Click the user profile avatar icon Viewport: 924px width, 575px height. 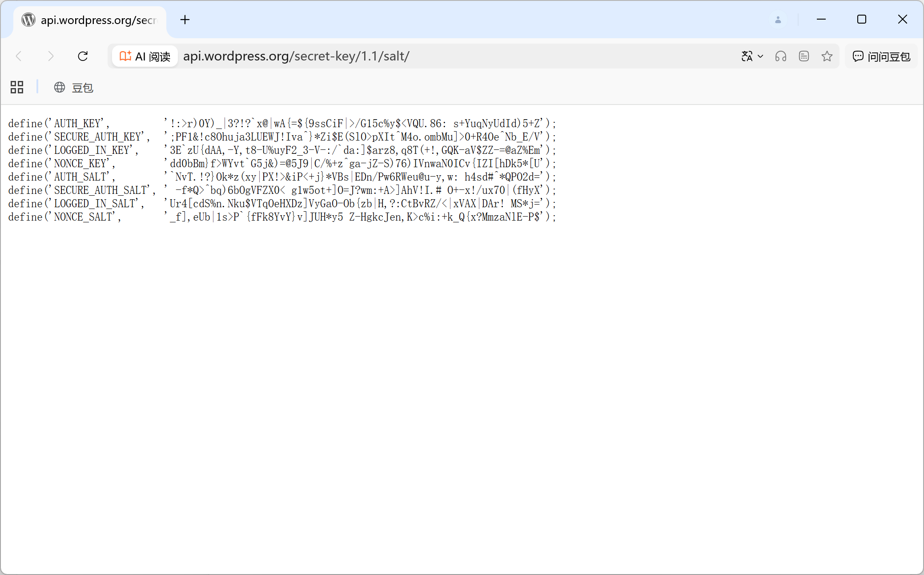[x=778, y=20]
